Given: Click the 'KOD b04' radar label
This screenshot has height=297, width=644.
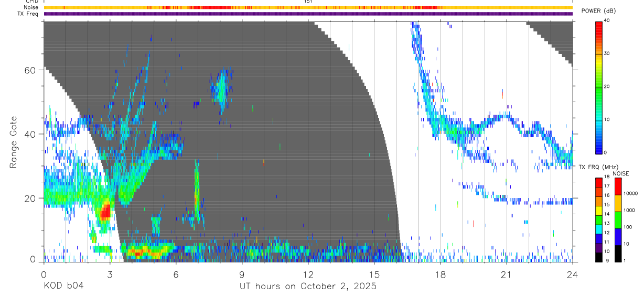Looking at the screenshot, I should (x=63, y=286).
